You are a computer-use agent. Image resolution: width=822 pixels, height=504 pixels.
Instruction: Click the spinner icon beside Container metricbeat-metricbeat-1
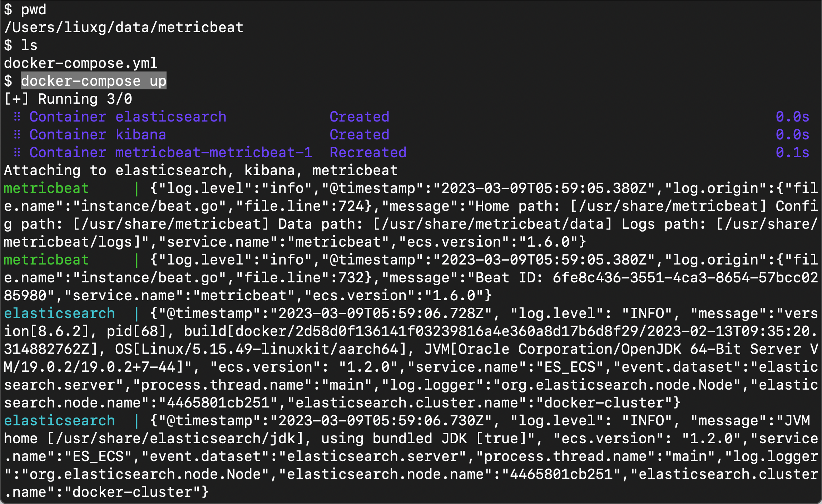point(17,153)
